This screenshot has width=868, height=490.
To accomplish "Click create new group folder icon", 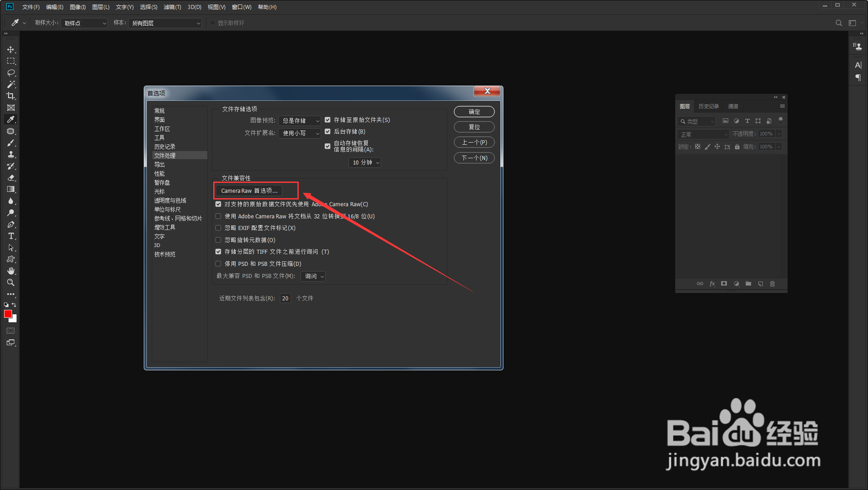I will [x=748, y=284].
